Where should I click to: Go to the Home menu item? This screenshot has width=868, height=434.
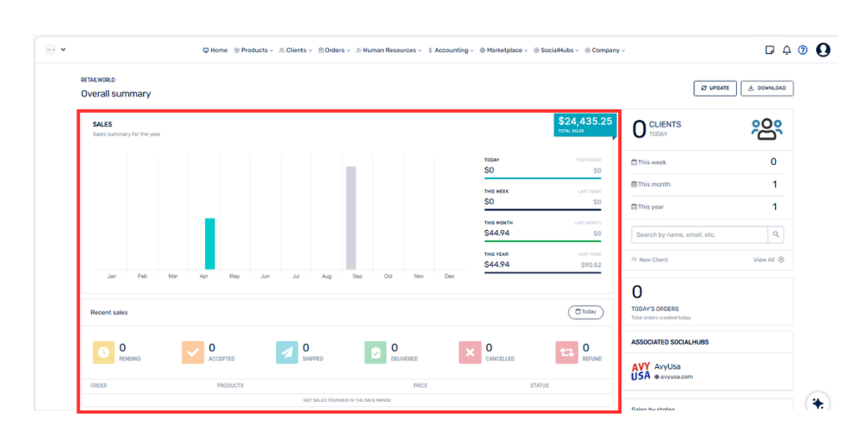[215, 50]
